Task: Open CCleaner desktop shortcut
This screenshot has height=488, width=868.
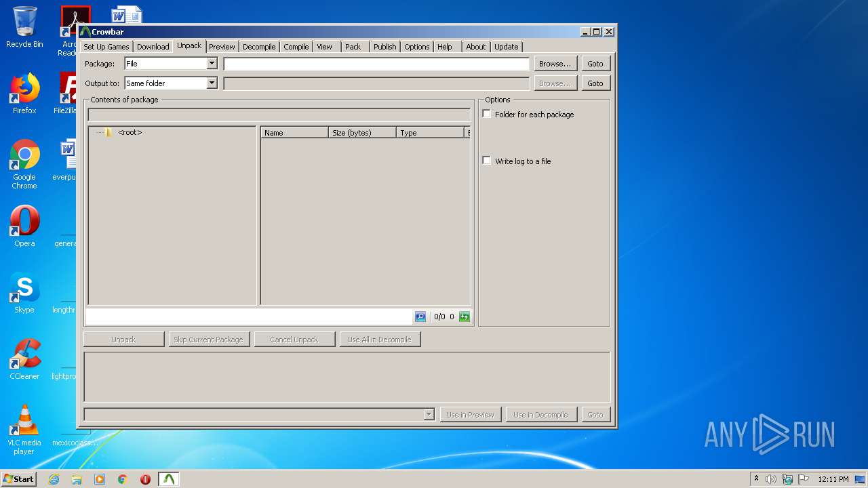Action: (x=24, y=359)
